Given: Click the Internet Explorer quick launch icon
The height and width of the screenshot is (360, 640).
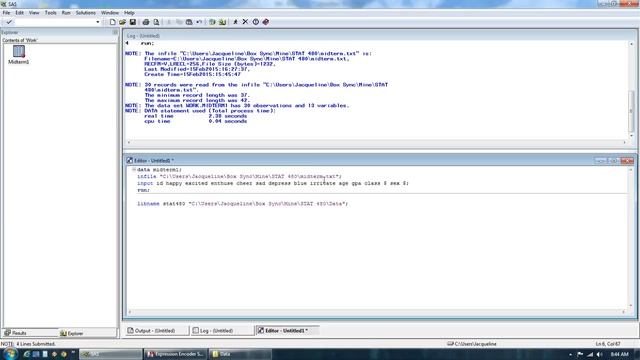Looking at the screenshot, I should coord(27,354).
